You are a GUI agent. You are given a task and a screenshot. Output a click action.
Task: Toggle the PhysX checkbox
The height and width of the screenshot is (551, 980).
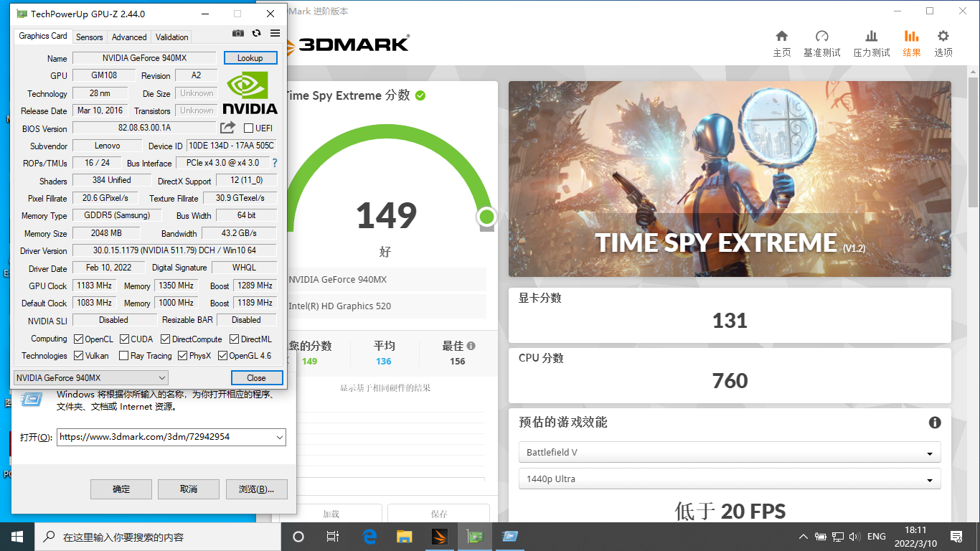pyautogui.click(x=182, y=355)
